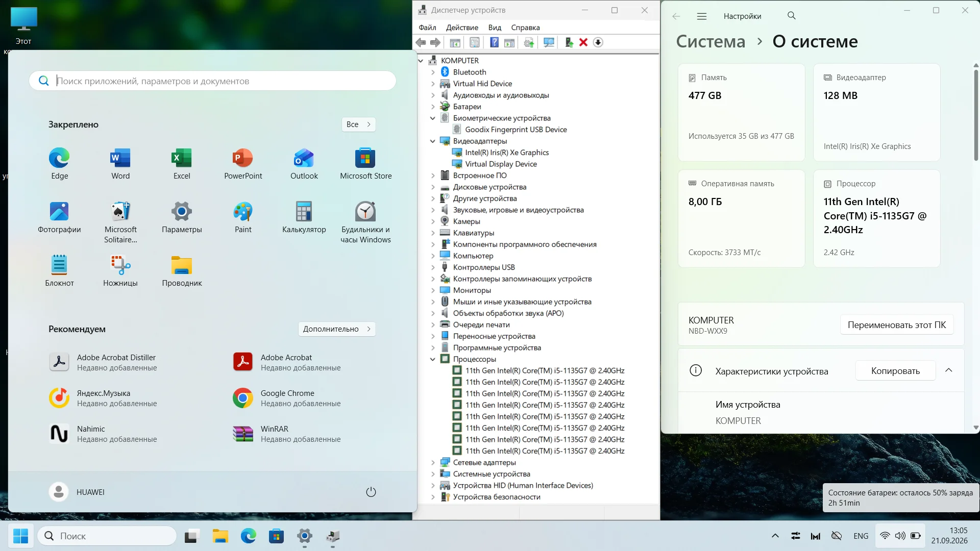
Task: Open Калькулятор from pinned apps
Action: click(x=304, y=217)
